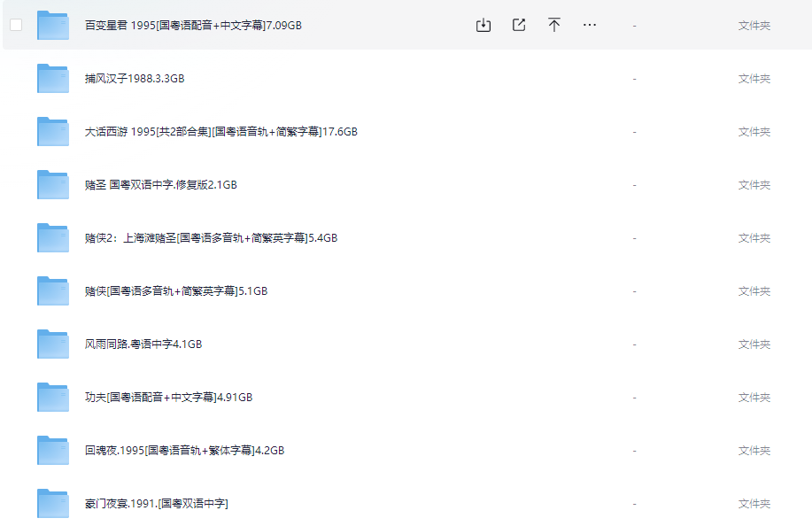Select the 赌侠2：上海滩赌圣 folder title
The image size is (812, 526).
click(x=211, y=238)
